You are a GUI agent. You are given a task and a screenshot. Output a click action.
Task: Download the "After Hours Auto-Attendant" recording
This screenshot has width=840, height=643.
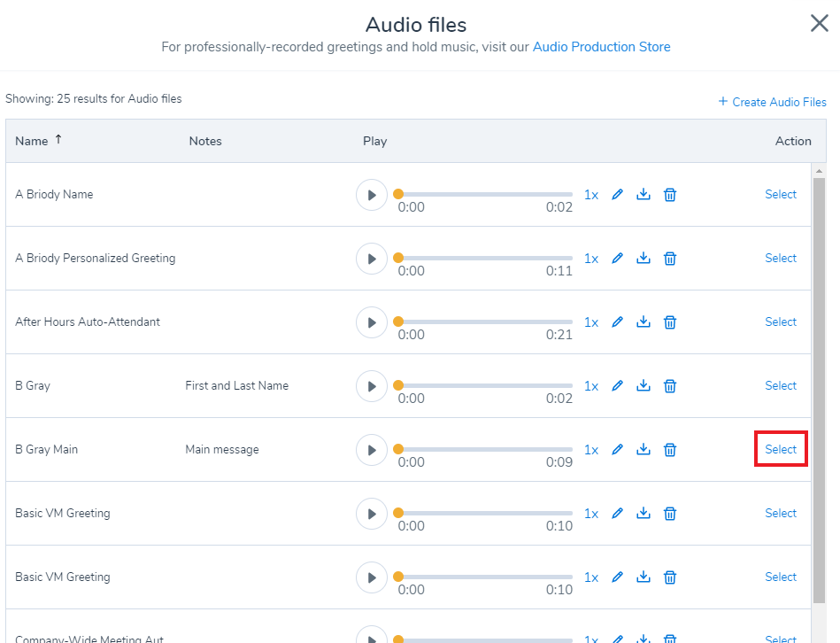click(643, 321)
